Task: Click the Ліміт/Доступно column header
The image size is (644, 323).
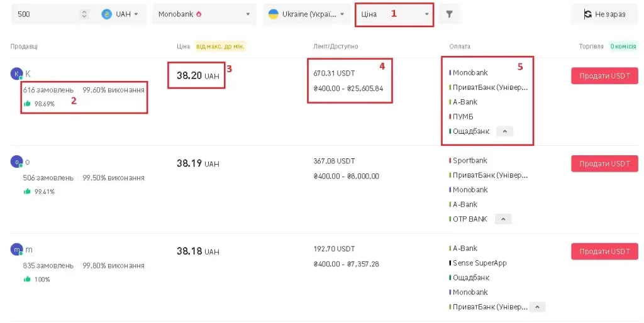Action: click(336, 47)
